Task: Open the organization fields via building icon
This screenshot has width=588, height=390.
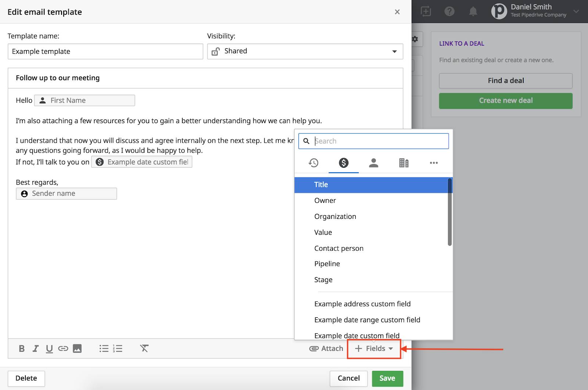Action: point(404,163)
